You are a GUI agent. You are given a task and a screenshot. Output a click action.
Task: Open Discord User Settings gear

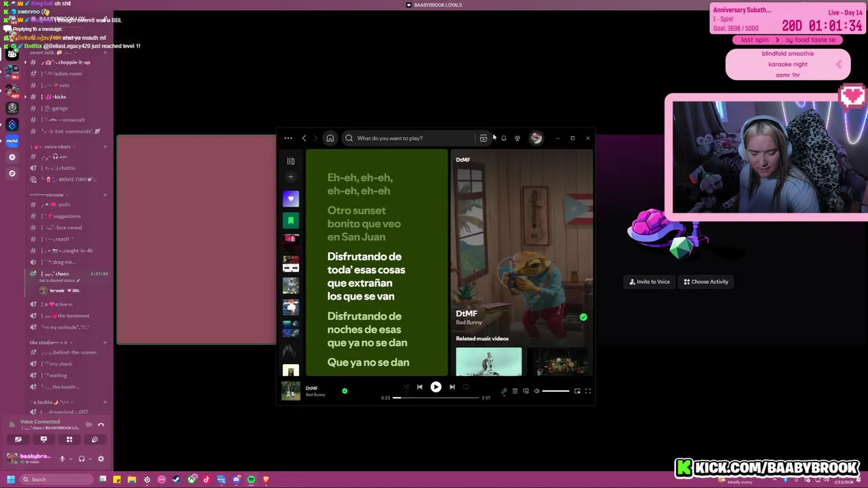click(101, 459)
